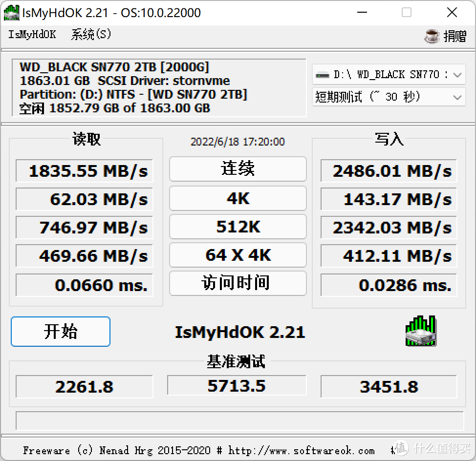Click the 连续 sequential test button

[x=238, y=169]
